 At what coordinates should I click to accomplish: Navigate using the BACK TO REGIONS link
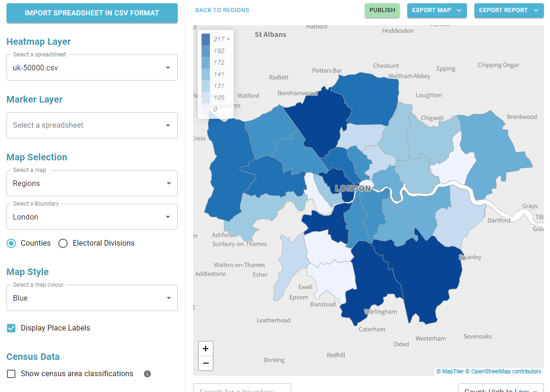222,10
